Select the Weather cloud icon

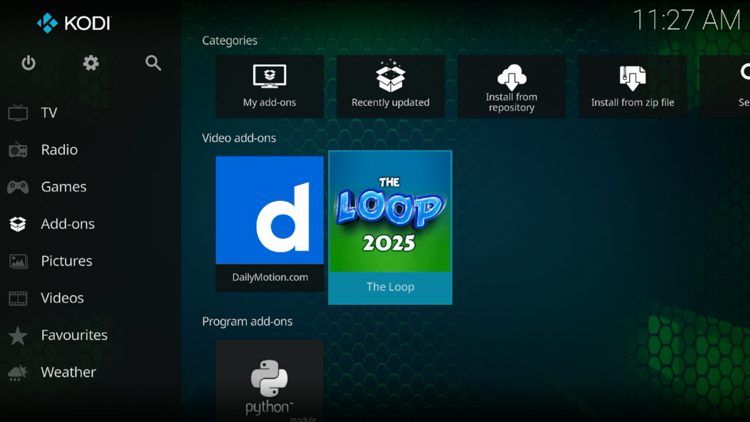[x=18, y=372]
